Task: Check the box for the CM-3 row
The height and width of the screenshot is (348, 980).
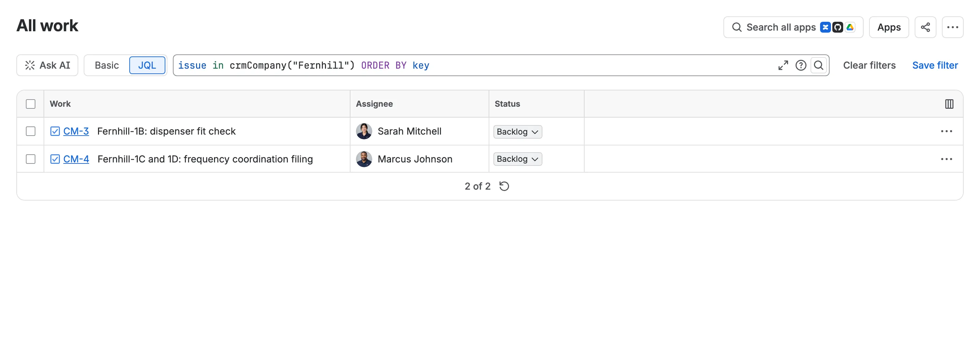Action: pyautogui.click(x=31, y=132)
